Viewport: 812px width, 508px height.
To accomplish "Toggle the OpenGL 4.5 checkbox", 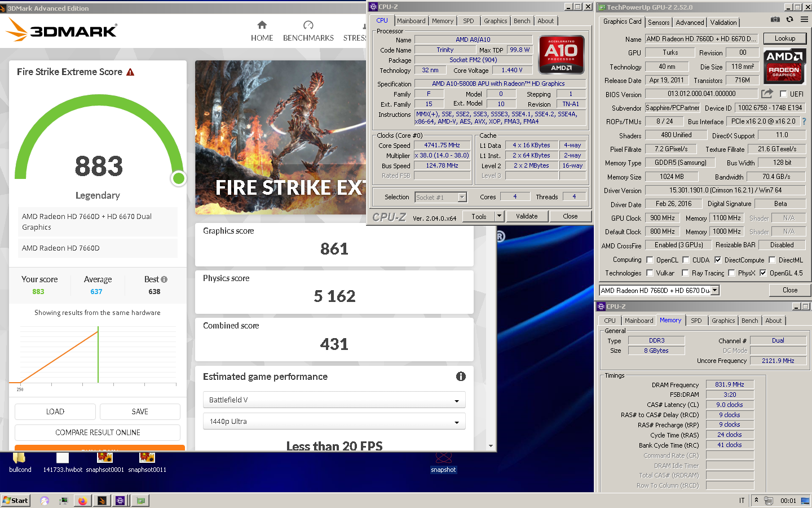I will coord(763,273).
